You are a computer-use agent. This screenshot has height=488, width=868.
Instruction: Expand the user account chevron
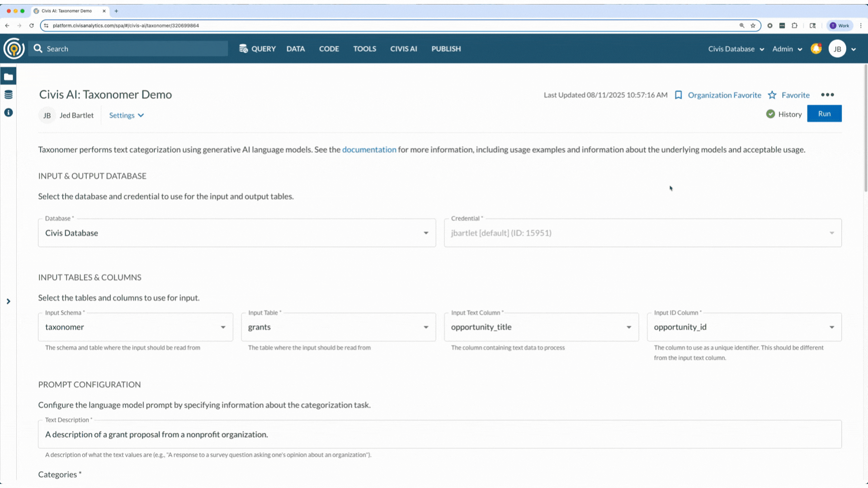pos(854,49)
